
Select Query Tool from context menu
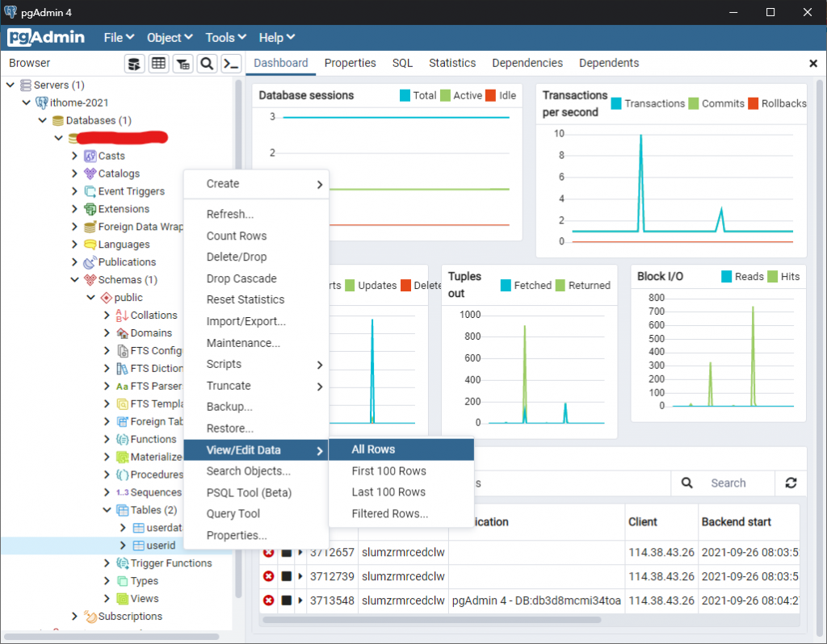[x=256, y=514]
